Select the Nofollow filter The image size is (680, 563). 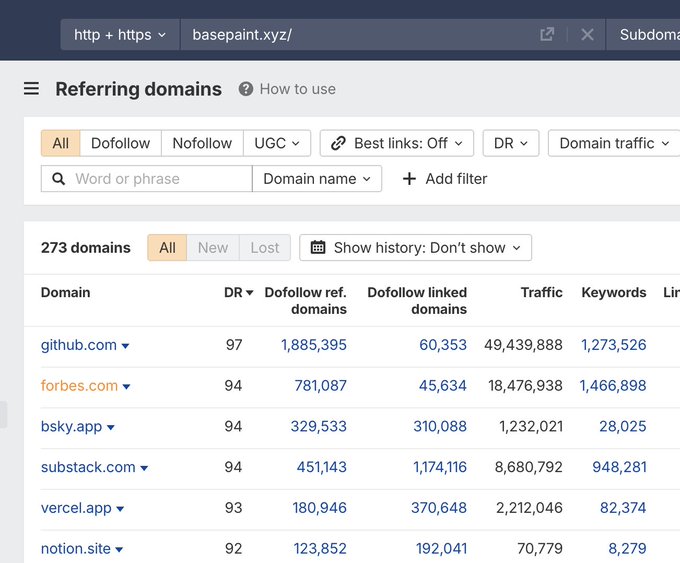(x=202, y=143)
